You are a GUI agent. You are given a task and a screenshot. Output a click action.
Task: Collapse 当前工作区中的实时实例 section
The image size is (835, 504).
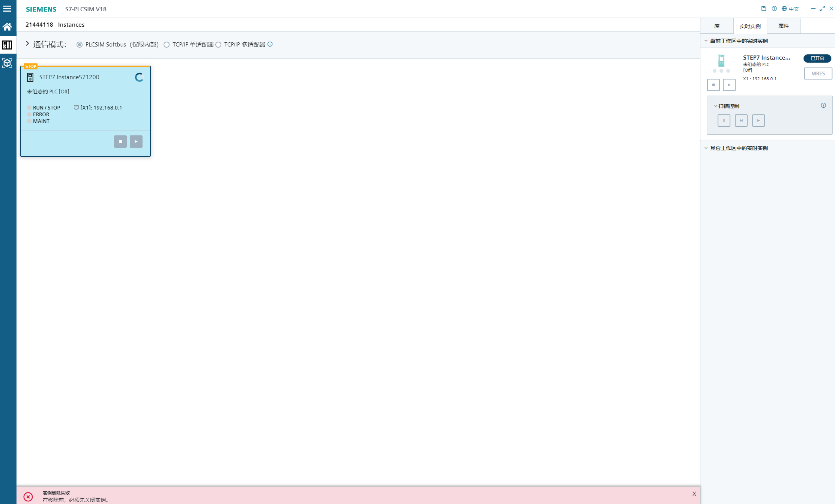click(x=706, y=41)
